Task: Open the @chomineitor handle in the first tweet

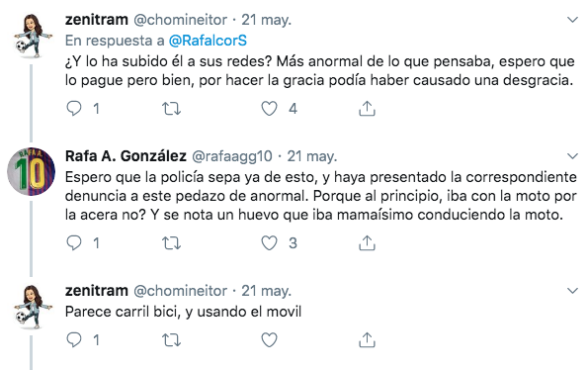Action: click(181, 20)
